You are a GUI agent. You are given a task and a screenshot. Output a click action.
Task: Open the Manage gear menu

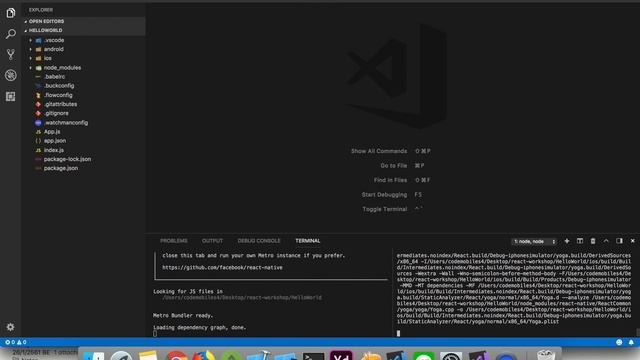[x=11, y=327]
